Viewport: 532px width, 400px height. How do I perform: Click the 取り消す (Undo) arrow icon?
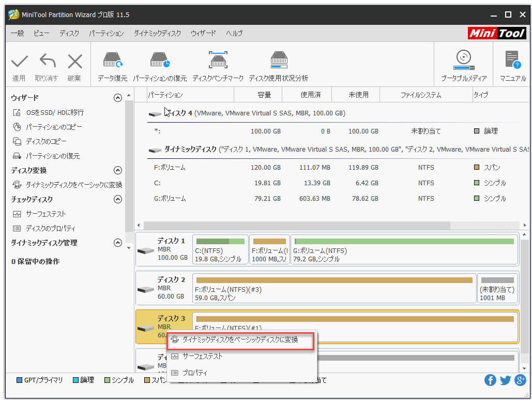pos(47,62)
